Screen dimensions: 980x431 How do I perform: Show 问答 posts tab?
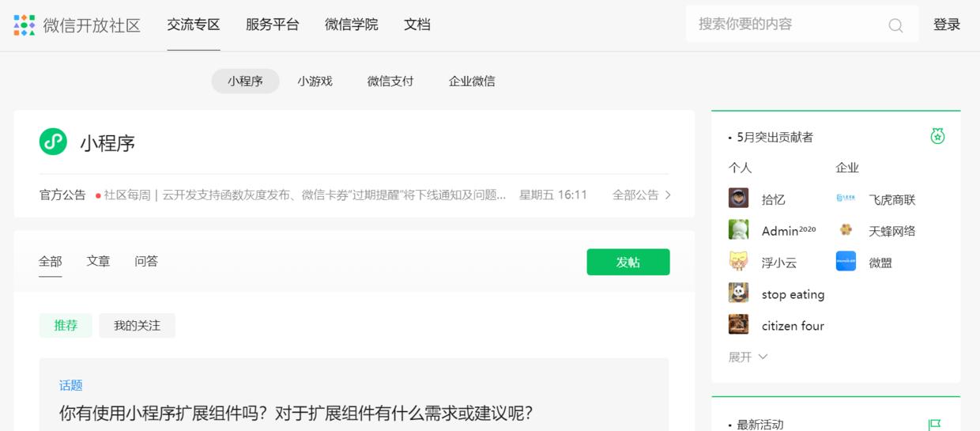tap(146, 261)
